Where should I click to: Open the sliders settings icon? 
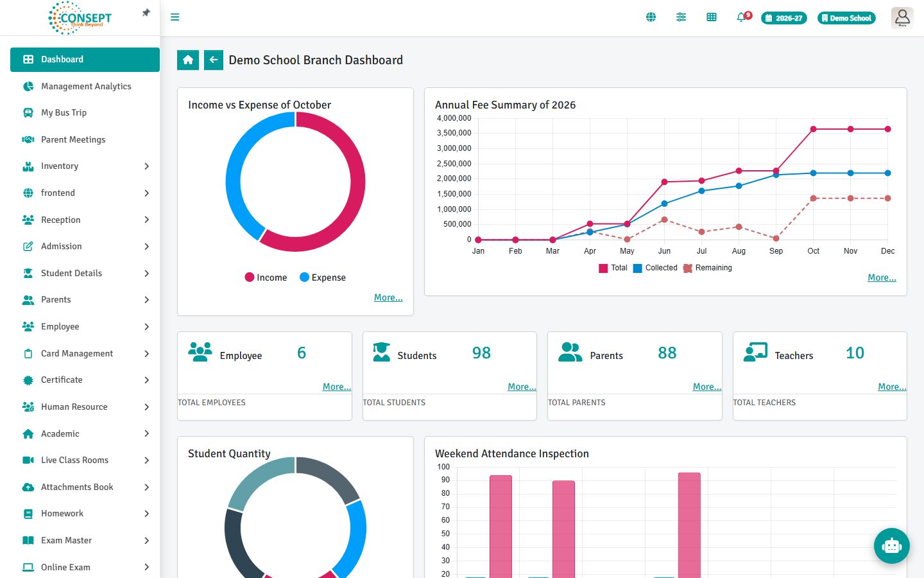tap(681, 17)
